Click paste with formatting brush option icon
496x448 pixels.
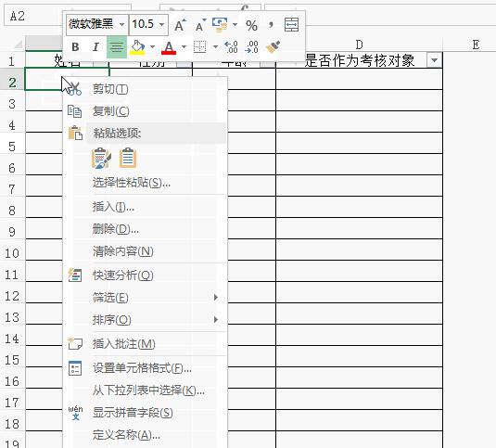[x=101, y=158]
